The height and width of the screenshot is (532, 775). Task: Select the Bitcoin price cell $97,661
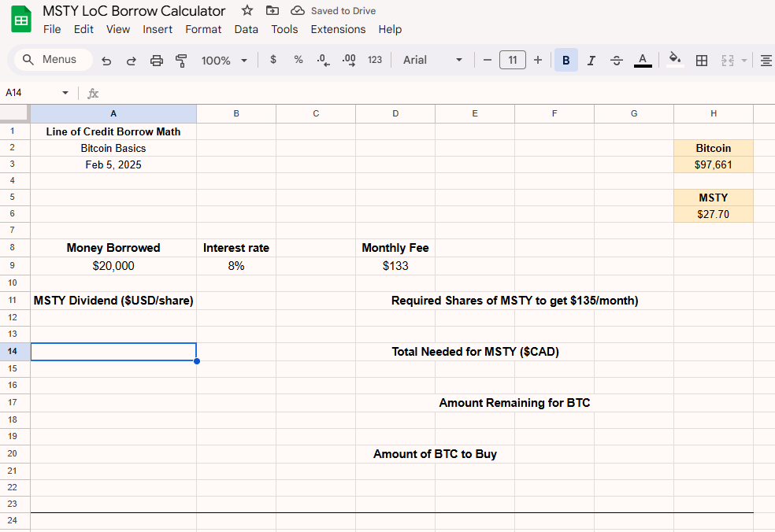714,164
